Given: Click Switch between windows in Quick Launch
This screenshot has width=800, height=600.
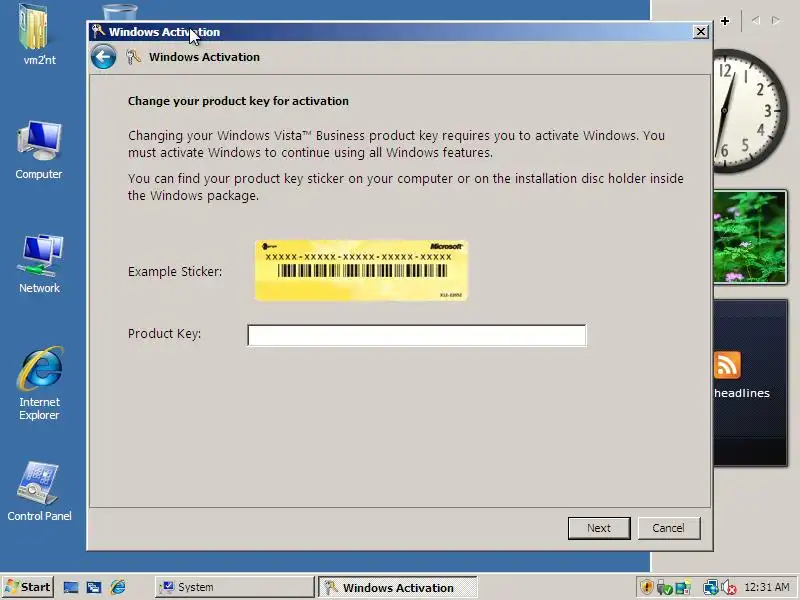Looking at the screenshot, I should (x=94, y=587).
